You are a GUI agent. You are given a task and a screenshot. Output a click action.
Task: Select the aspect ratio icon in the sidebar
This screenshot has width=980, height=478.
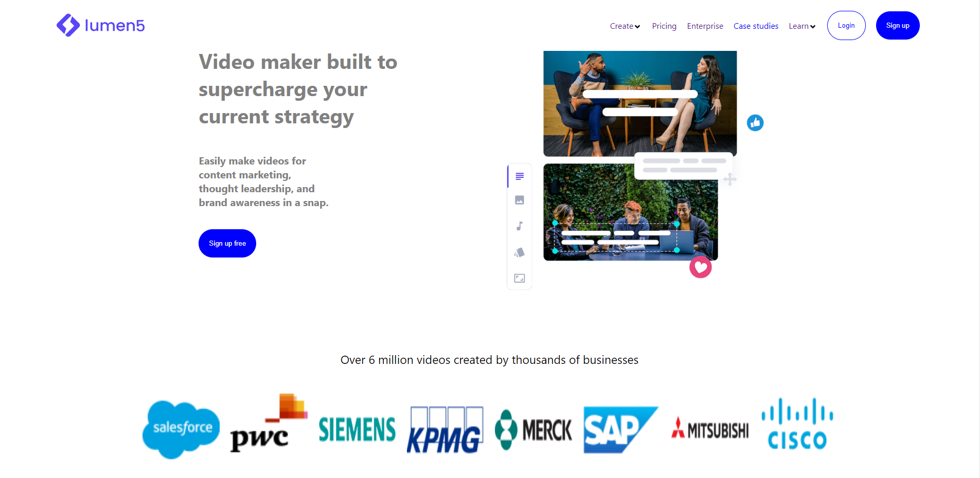click(x=520, y=278)
